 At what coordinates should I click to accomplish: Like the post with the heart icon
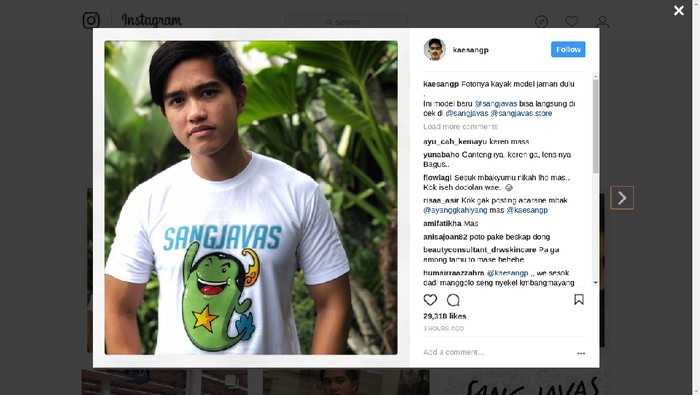430,300
